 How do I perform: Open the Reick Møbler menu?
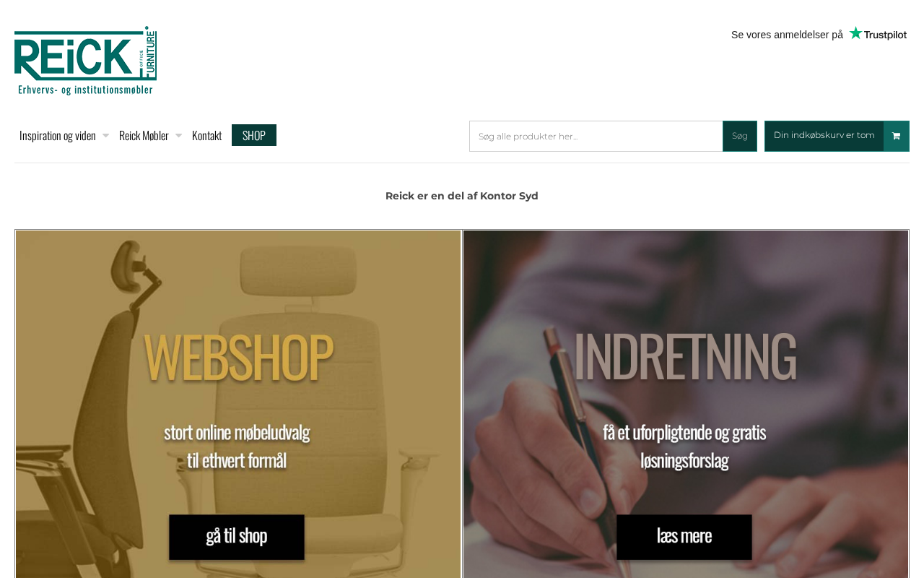(144, 135)
